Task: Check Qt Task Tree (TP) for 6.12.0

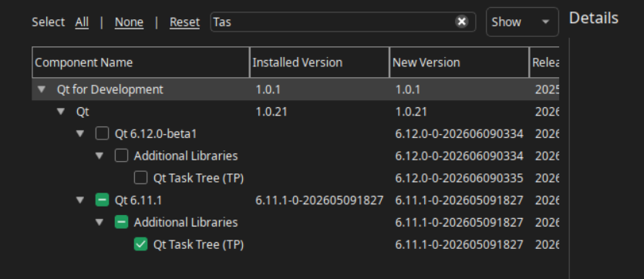Action: coord(140,178)
